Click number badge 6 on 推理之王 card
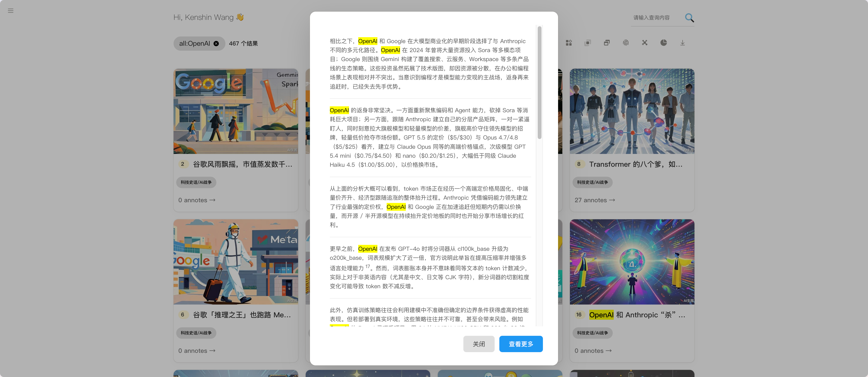This screenshot has height=377, width=868. point(183,315)
